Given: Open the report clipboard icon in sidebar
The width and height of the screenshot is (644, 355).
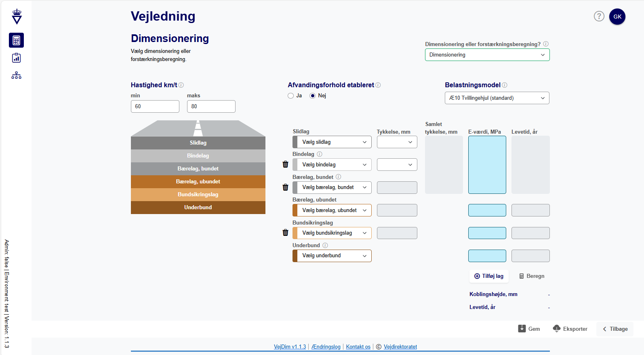Looking at the screenshot, I should click(x=16, y=58).
